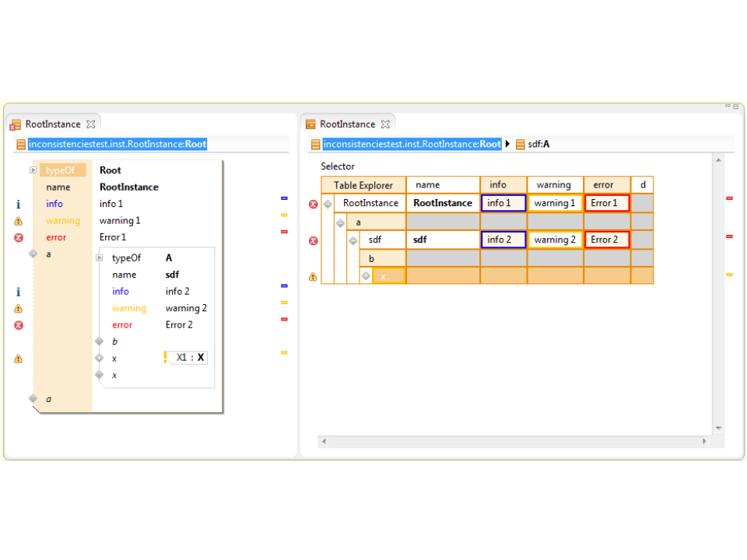Select the left RootInstance editor tab
Viewport: 747px width, 560px height.
52,124
